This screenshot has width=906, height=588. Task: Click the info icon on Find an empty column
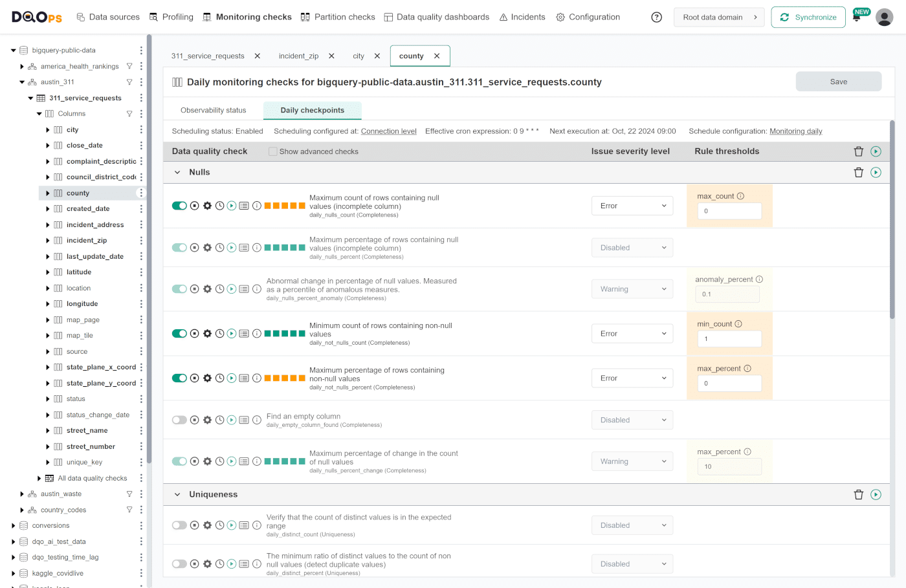256,419
